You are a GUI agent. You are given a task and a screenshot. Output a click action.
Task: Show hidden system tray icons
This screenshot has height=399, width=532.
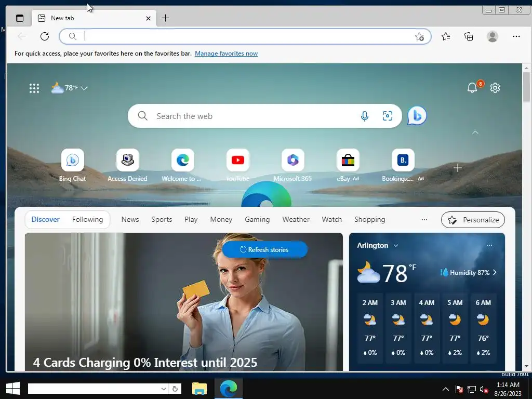[x=446, y=389]
